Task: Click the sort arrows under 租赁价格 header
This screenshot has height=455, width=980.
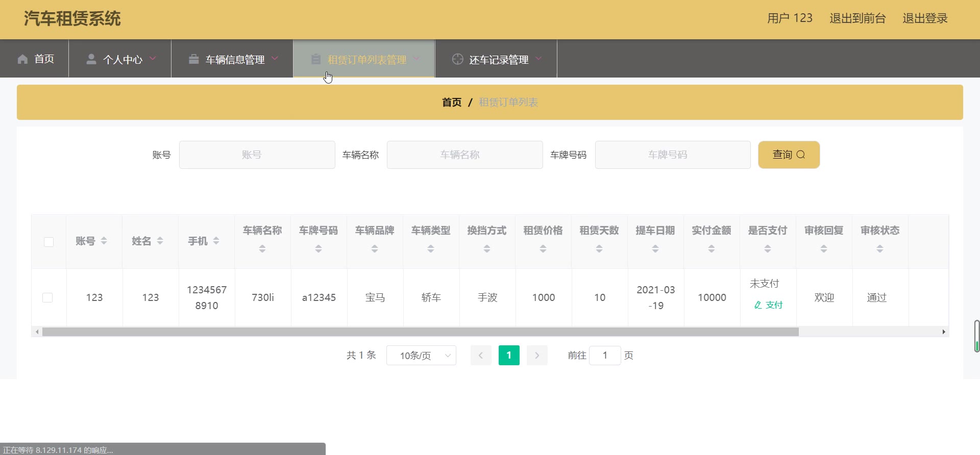Action: click(543, 249)
